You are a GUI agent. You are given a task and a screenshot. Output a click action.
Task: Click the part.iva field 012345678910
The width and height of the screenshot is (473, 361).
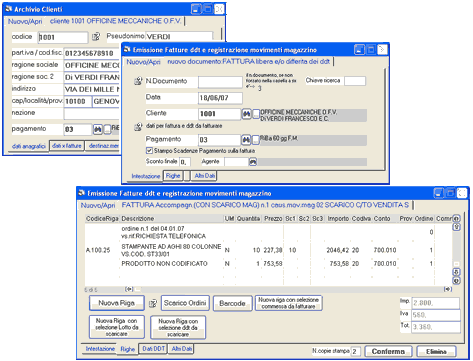tap(91, 53)
